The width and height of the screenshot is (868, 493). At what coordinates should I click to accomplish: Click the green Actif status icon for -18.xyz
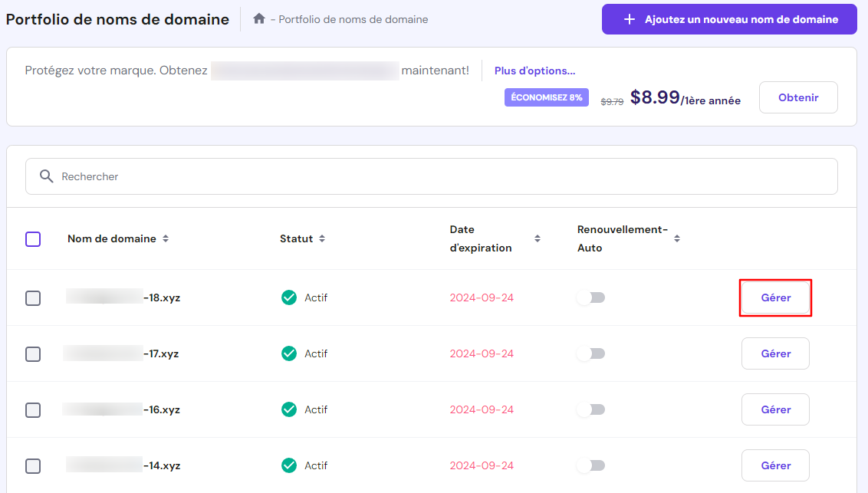[289, 297]
